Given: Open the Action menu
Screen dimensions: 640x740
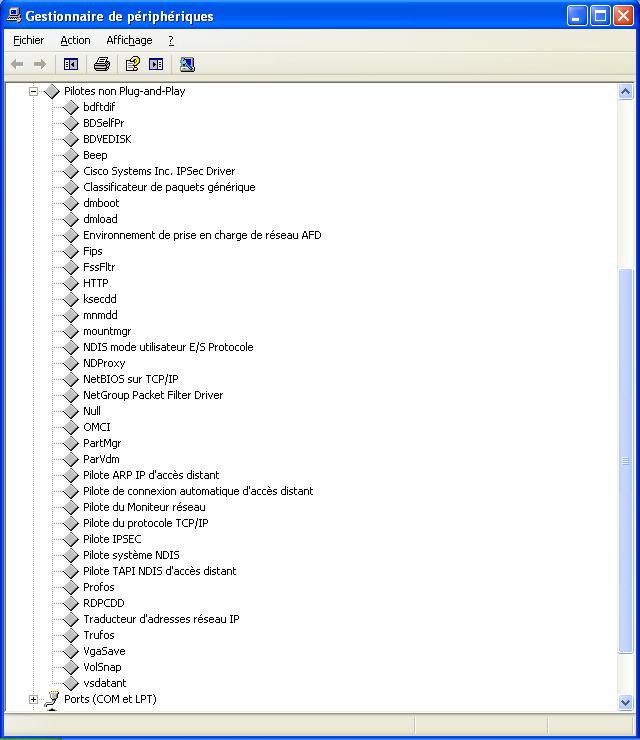Looking at the screenshot, I should tap(75, 41).
